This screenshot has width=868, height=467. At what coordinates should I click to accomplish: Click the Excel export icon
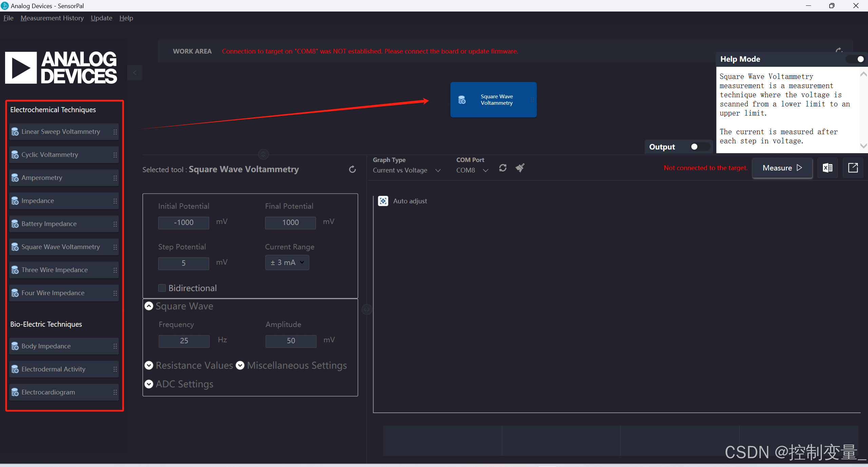pos(827,168)
